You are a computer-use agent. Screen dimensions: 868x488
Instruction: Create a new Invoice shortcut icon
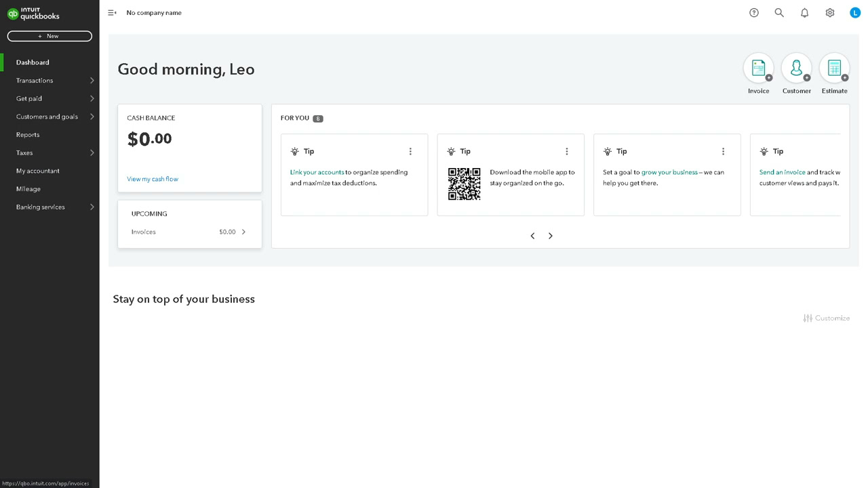click(759, 68)
